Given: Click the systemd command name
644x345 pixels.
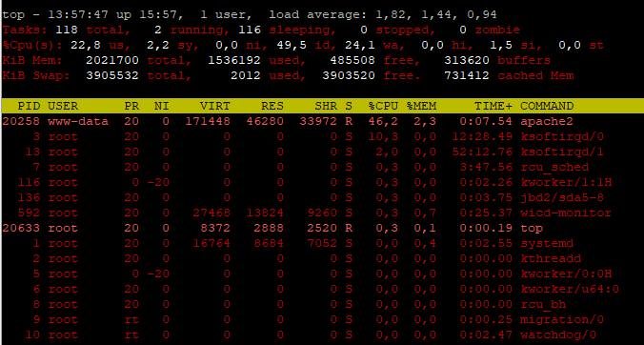Looking at the screenshot, I should point(547,243).
